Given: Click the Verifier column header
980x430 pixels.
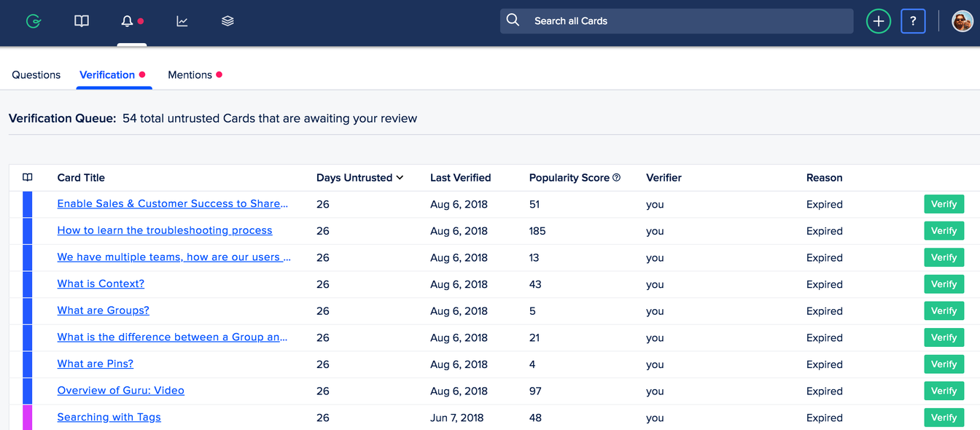Looking at the screenshot, I should [664, 178].
